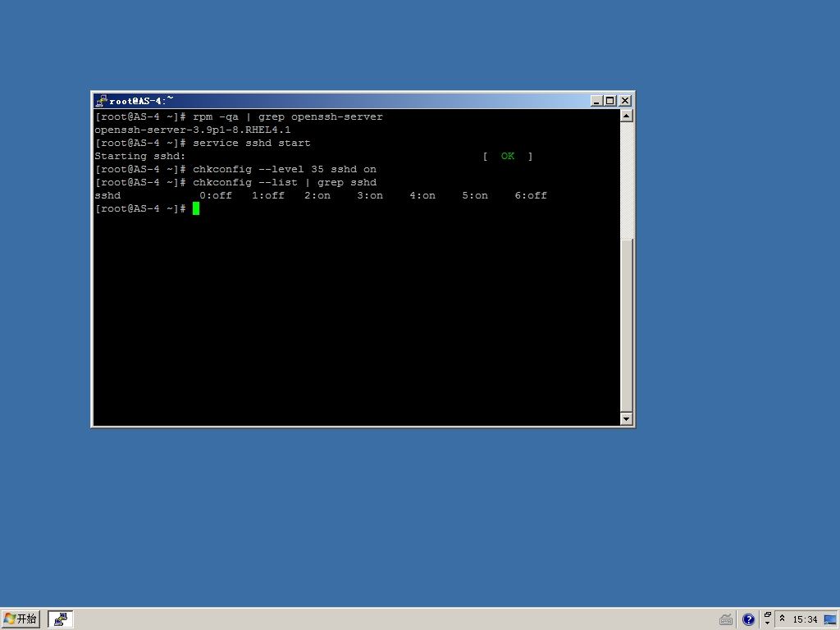Click the 'Starting sshd:' output text
840x630 pixels.
click(x=139, y=157)
